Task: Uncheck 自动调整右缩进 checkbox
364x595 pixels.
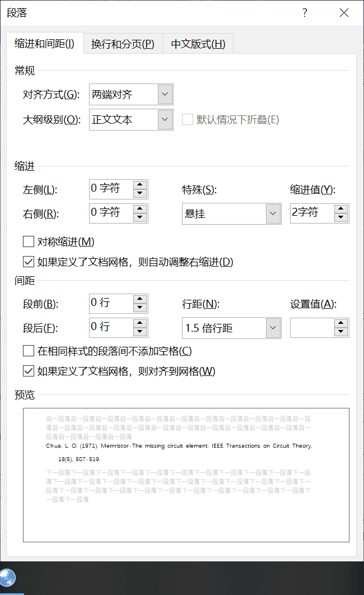Action: click(29, 262)
